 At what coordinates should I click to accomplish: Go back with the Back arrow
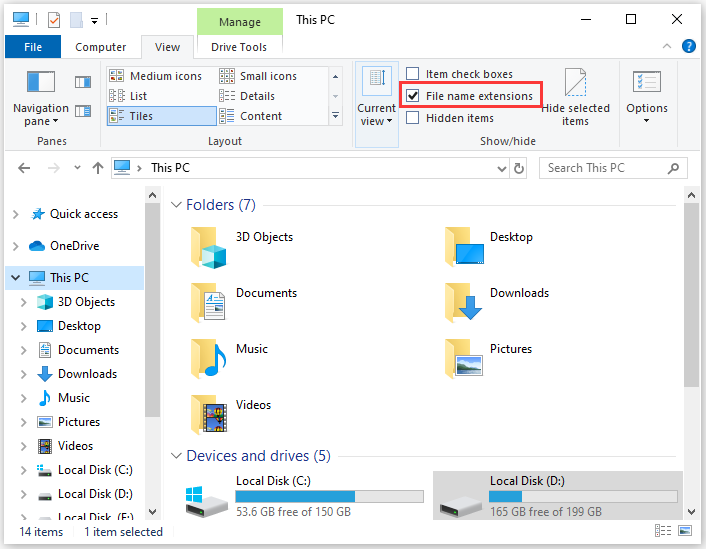tap(24, 168)
